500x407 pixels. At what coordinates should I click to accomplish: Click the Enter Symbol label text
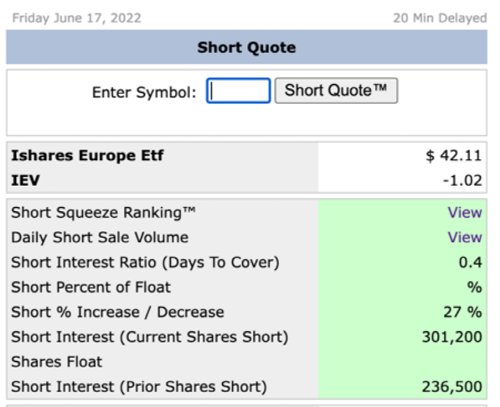(144, 92)
